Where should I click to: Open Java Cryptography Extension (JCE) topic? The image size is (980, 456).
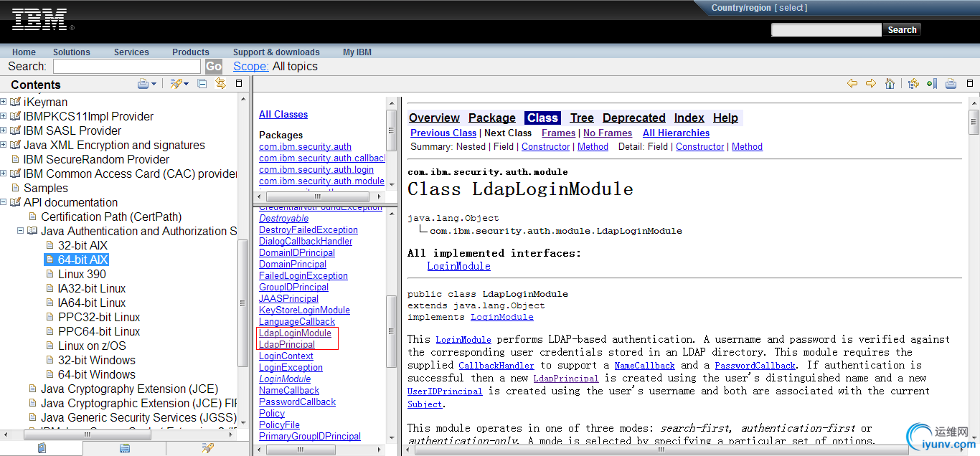pyautogui.click(x=129, y=389)
